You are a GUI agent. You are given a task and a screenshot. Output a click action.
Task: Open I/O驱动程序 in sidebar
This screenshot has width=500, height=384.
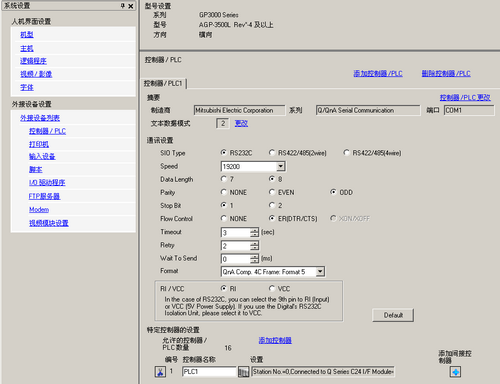click(x=47, y=182)
